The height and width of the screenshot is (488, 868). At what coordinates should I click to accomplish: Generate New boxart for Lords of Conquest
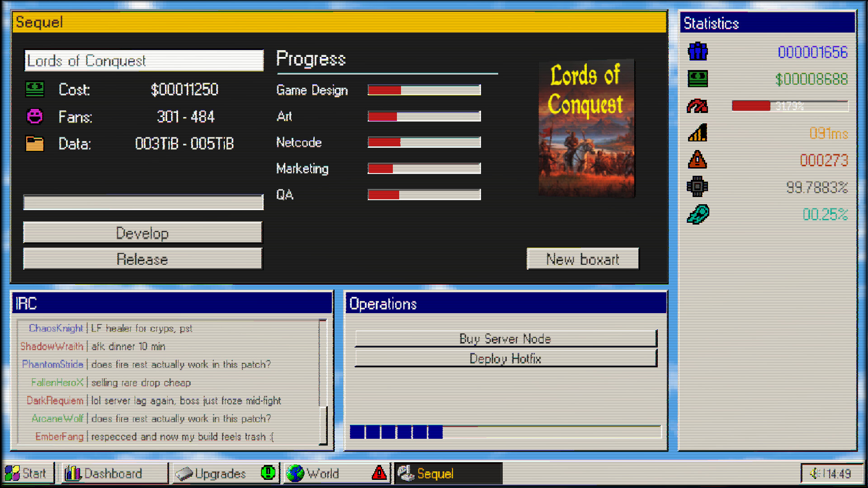click(583, 258)
